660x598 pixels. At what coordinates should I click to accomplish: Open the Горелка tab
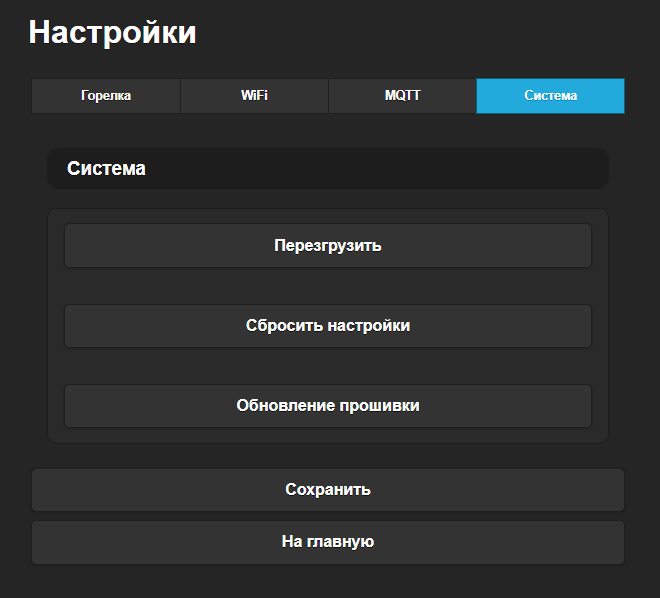point(106,96)
